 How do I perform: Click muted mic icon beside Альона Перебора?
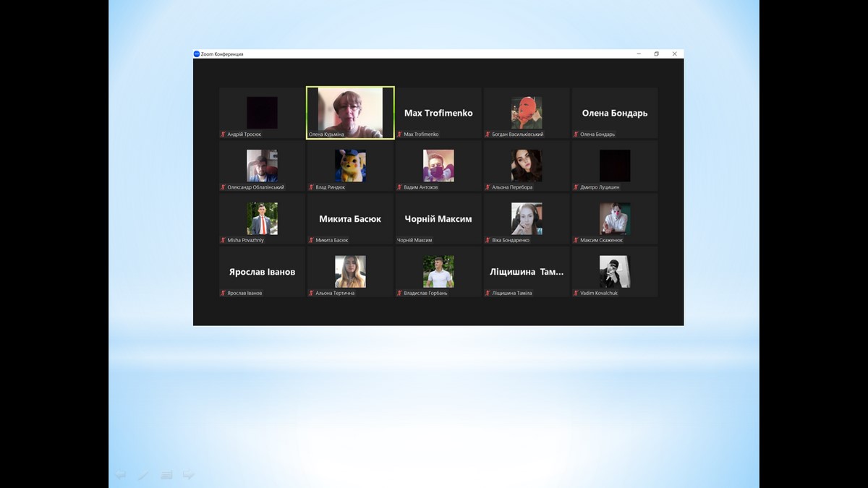[488, 187]
